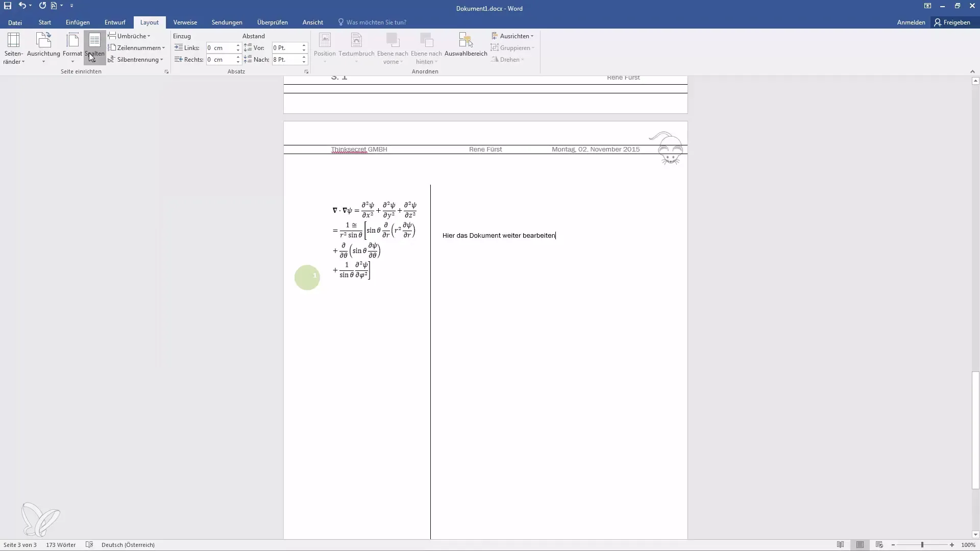Click Ebene nach hinten icon

pyautogui.click(x=426, y=40)
